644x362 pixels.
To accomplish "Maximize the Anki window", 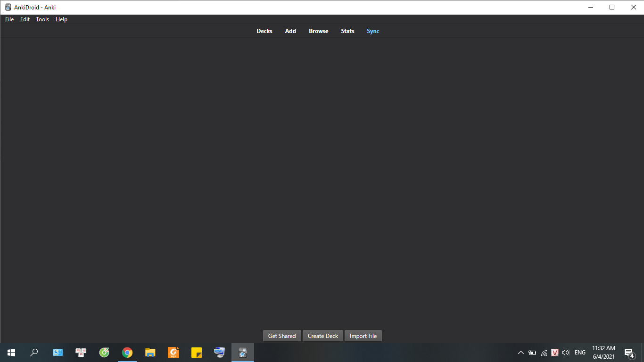I will click(x=612, y=7).
